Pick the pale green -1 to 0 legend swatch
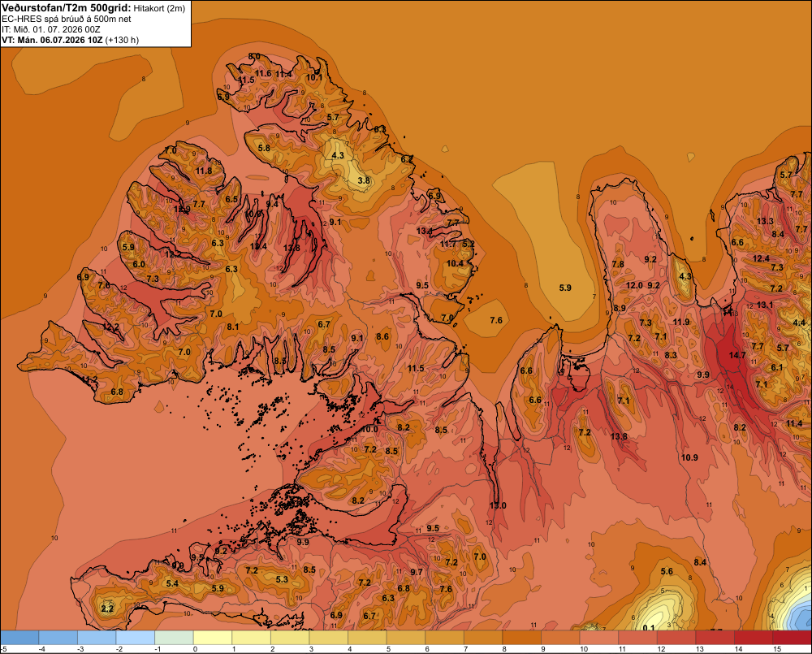Viewport: 812px width, 654px height. pyautogui.click(x=174, y=638)
